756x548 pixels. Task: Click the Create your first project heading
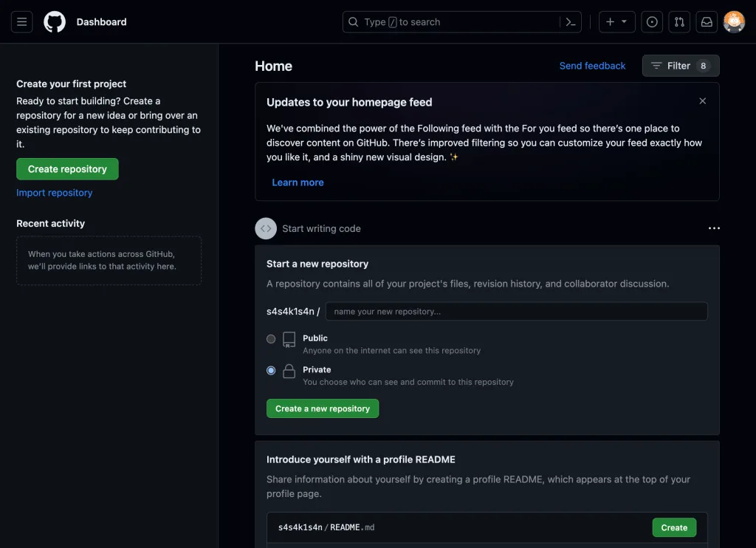click(x=72, y=84)
